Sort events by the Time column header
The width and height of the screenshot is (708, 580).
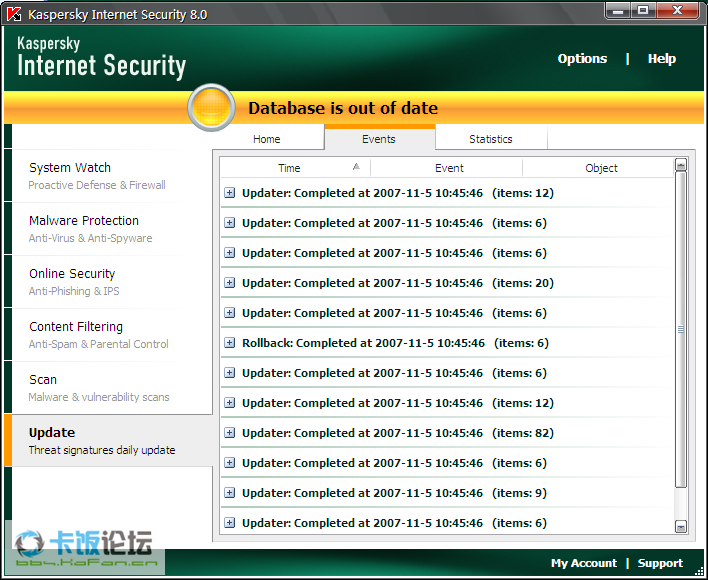pos(295,168)
